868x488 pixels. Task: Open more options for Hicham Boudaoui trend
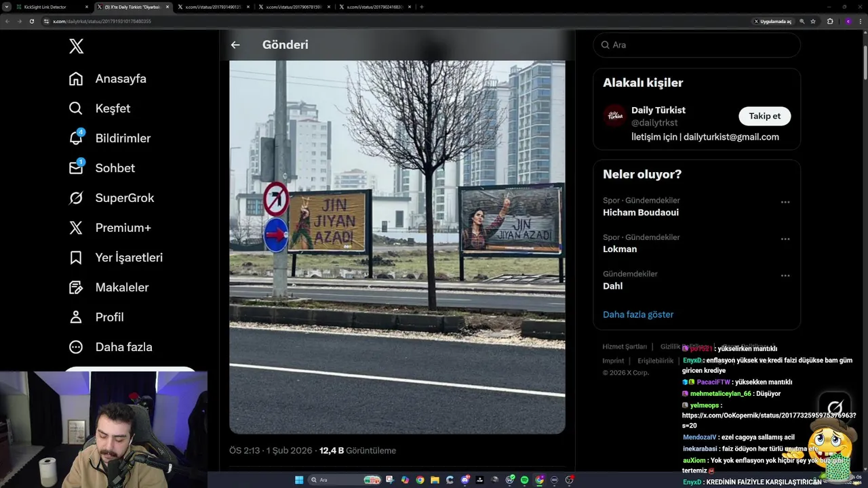(785, 202)
